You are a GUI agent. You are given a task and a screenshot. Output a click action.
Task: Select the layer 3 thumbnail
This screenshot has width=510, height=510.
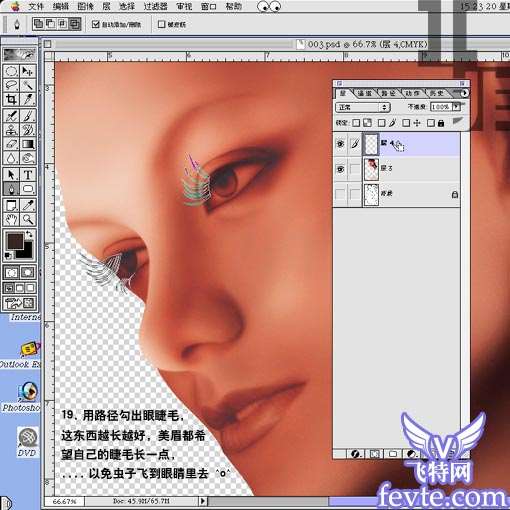371,169
